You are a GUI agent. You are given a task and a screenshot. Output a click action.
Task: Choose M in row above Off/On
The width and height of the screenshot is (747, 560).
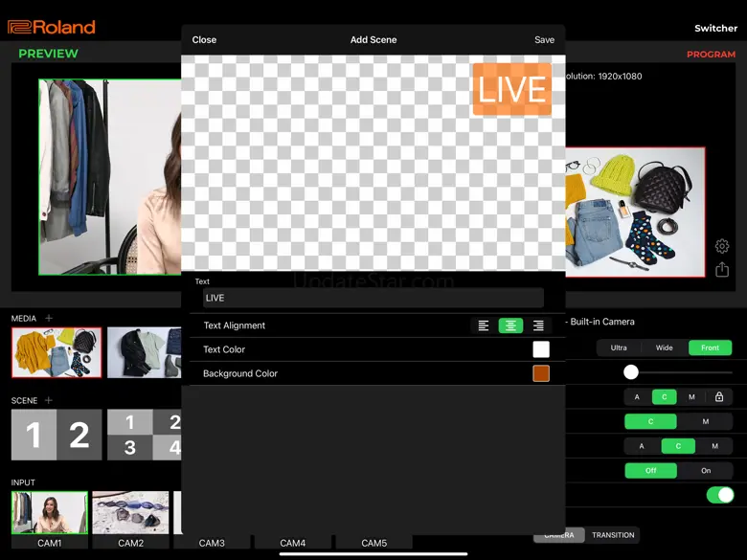(x=714, y=446)
